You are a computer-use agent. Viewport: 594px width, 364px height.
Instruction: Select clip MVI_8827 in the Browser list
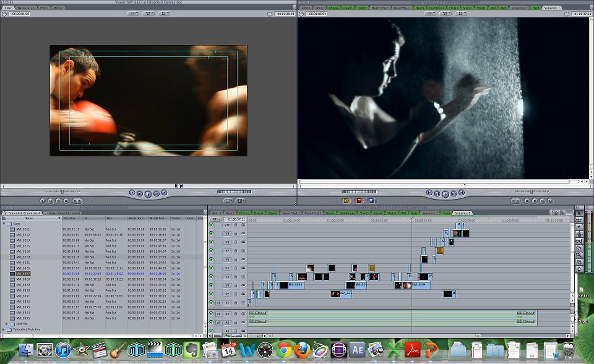tap(24, 273)
